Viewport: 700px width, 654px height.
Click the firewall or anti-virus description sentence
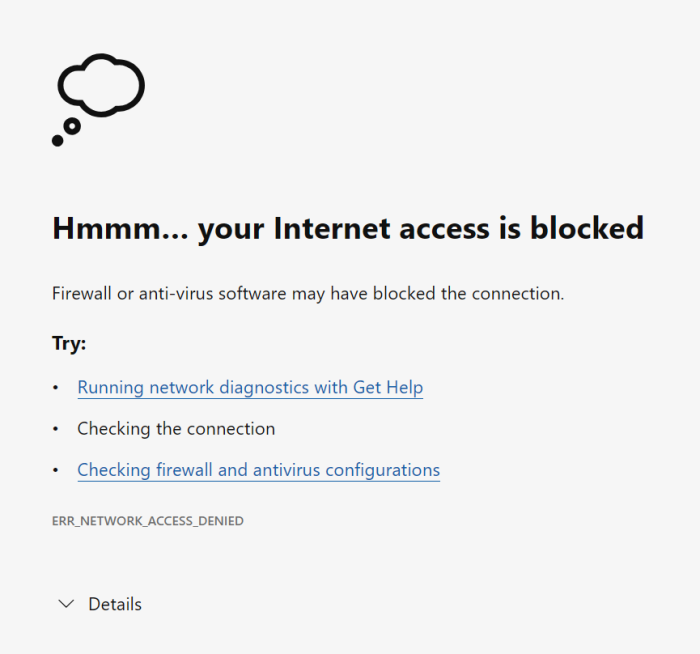click(x=308, y=294)
